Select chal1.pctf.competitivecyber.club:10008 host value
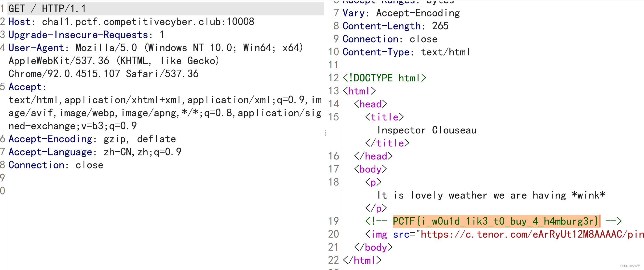Viewport: 644px width, 270px height. click(x=148, y=22)
